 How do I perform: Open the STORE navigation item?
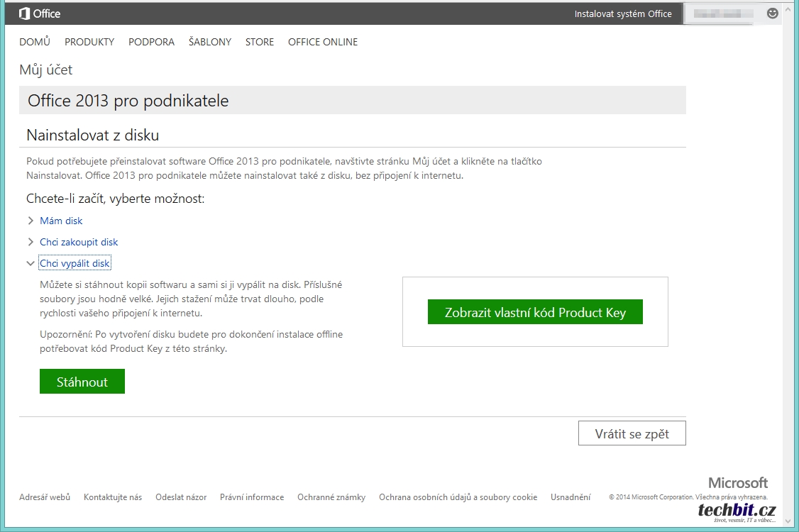tap(260, 42)
